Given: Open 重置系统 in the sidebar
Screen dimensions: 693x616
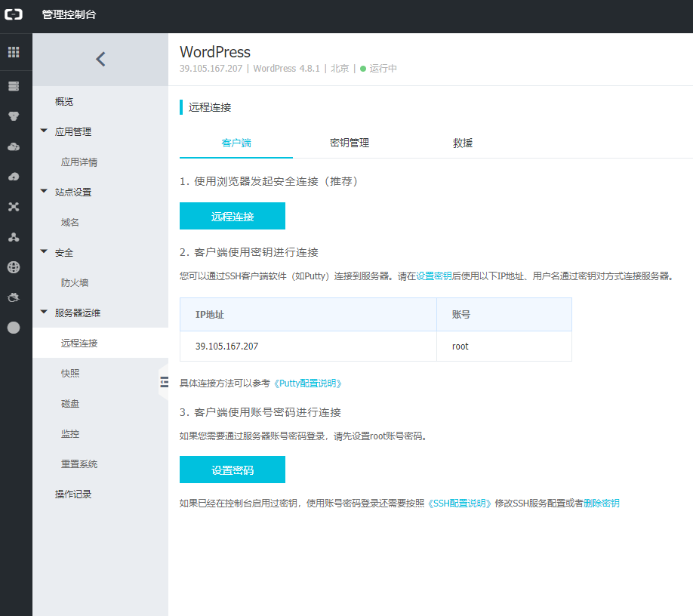Looking at the screenshot, I should pyautogui.click(x=79, y=464).
